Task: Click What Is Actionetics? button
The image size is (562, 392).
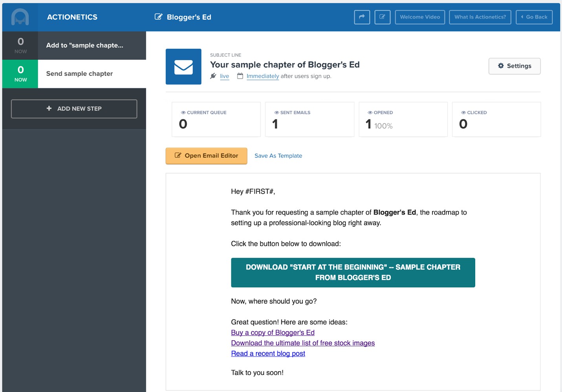Action: (x=480, y=17)
